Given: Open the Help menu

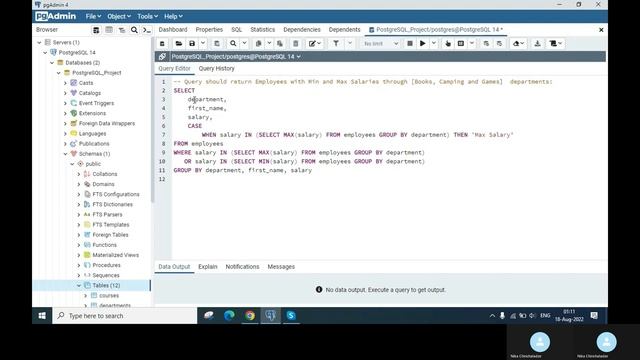Looking at the screenshot, I should pos(173,16).
